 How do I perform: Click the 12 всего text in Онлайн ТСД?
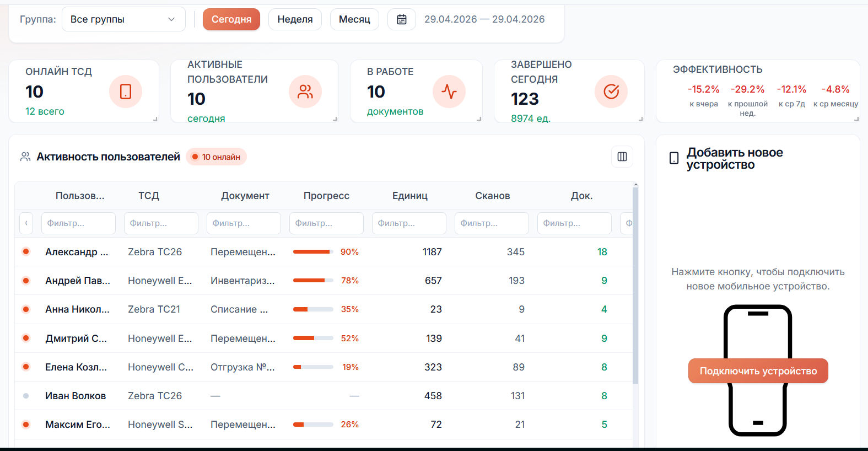(x=45, y=111)
